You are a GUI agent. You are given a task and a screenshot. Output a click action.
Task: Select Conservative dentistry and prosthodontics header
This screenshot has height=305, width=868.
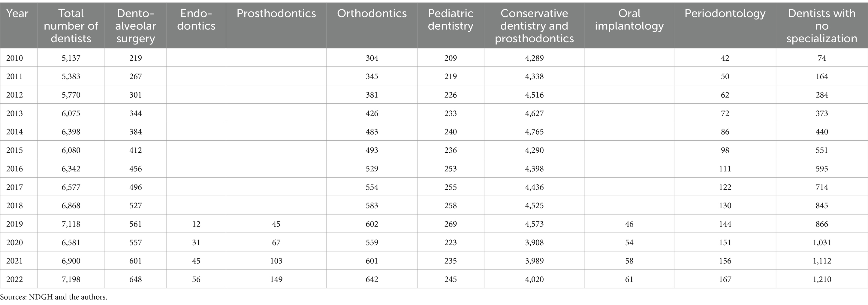pos(534,26)
